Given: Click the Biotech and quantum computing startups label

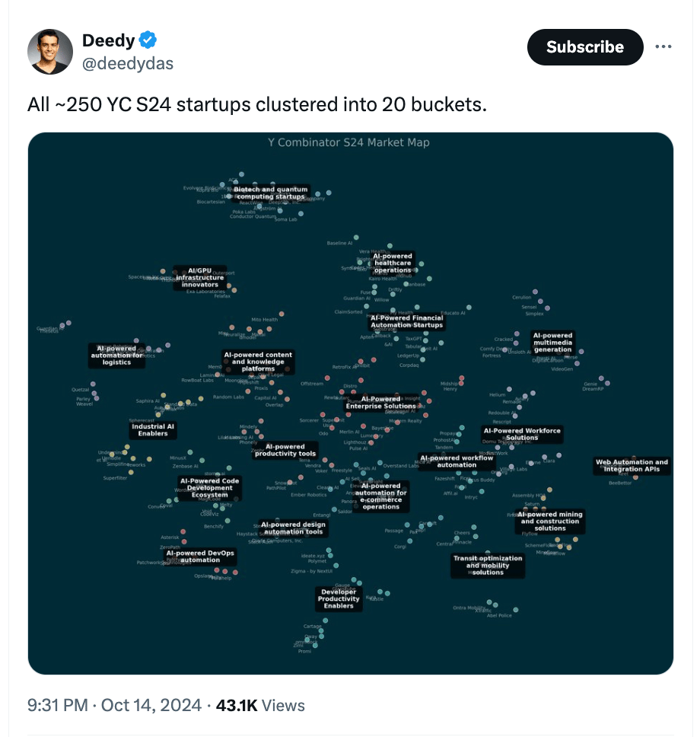Looking at the screenshot, I should 271,193.
